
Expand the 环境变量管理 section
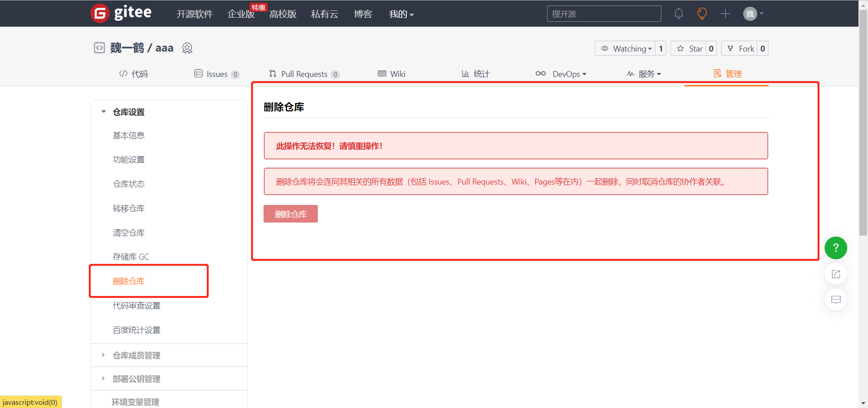click(x=135, y=402)
